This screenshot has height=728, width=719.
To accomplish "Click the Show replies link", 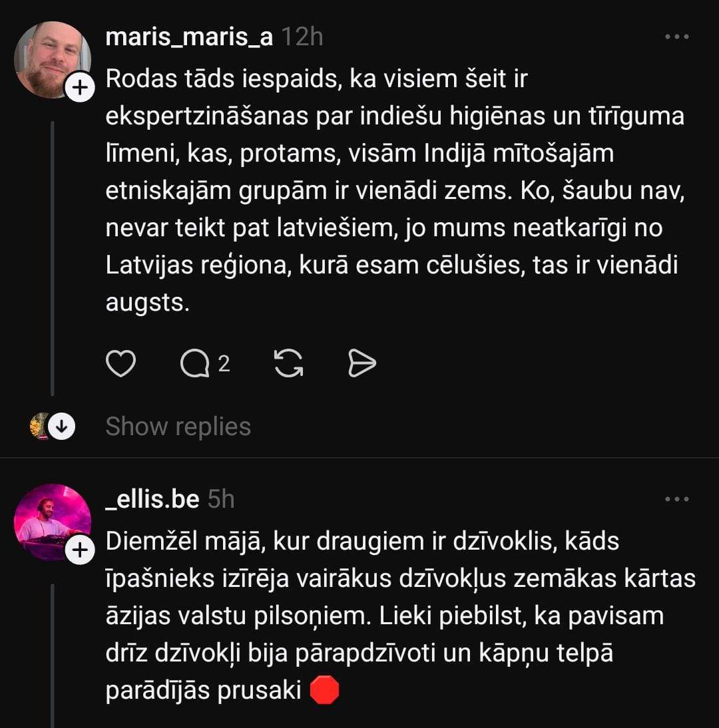I will (178, 427).
